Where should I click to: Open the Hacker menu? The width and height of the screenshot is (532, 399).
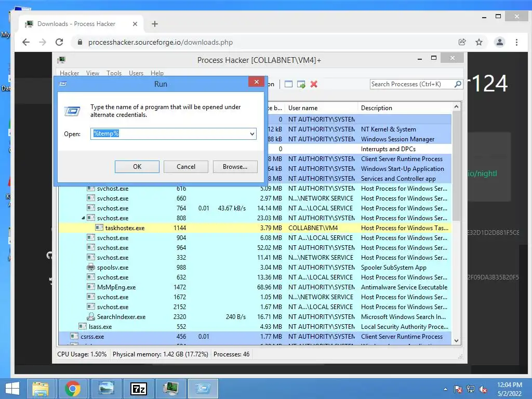coord(69,73)
